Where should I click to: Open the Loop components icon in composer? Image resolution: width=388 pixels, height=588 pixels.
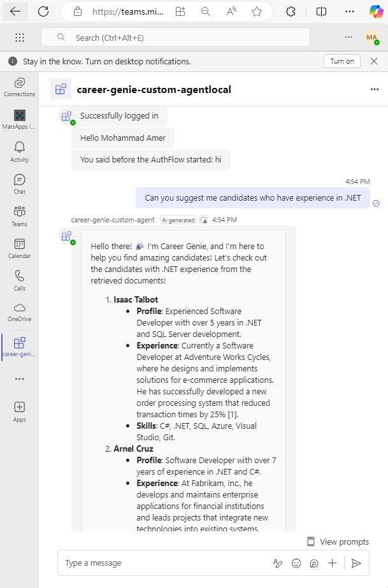[314, 563]
